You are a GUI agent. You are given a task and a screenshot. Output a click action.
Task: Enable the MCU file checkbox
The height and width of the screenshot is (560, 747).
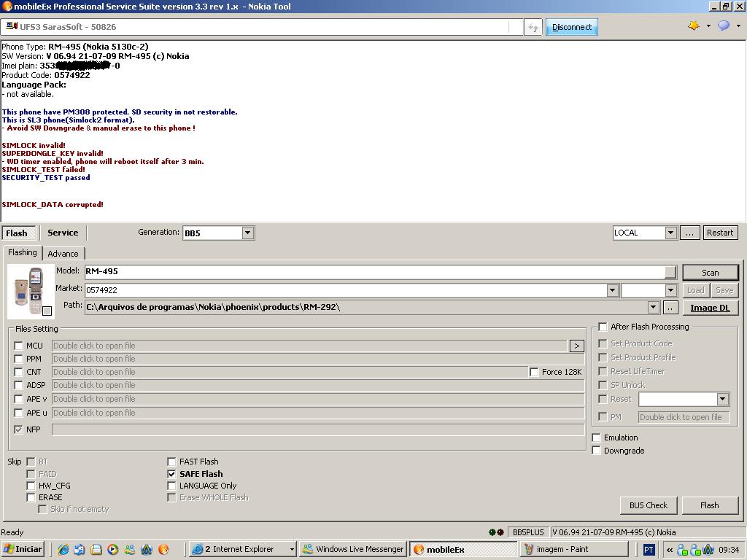[x=18, y=346]
